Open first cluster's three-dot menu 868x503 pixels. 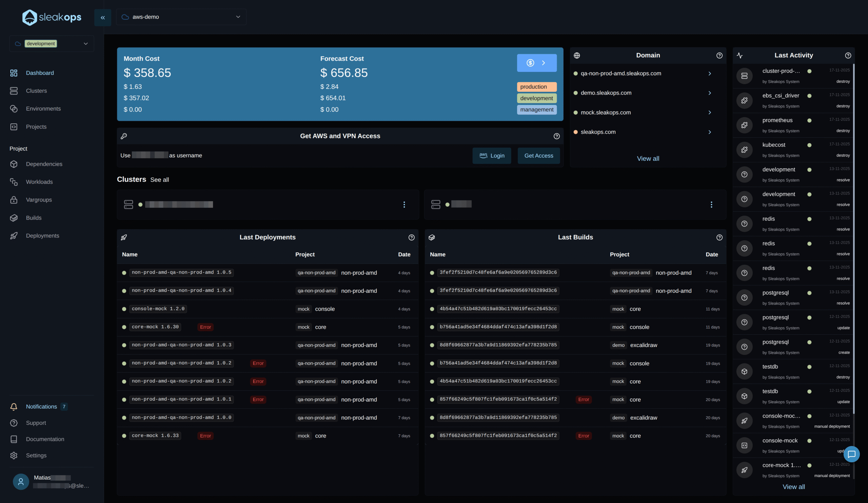[404, 204]
